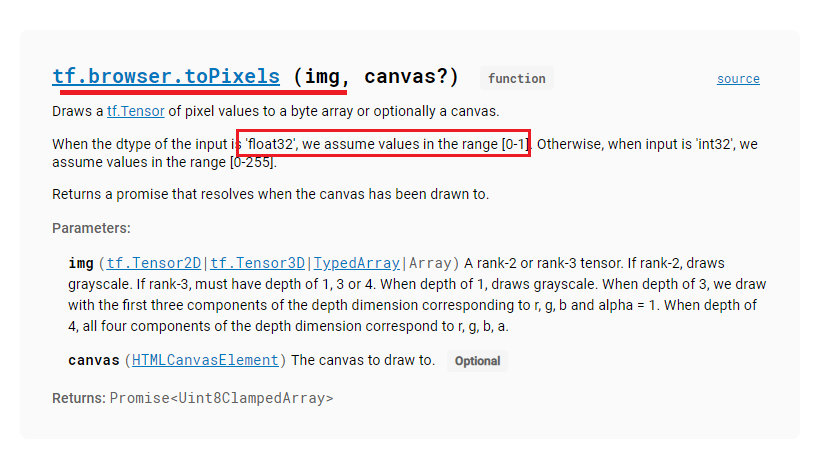The height and width of the screenshot is (471, 820).
Task: Click '(img, canvas?)' in the function signature
Action: click(376, 77)
